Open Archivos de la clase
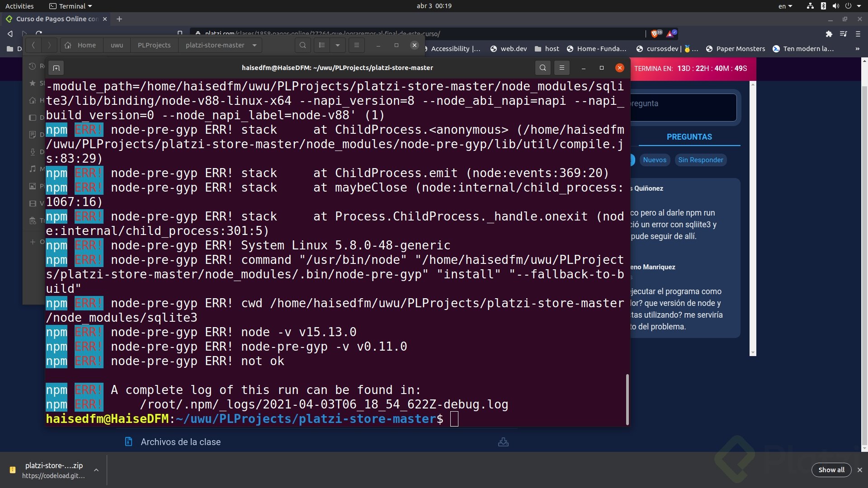 [180, 442]
